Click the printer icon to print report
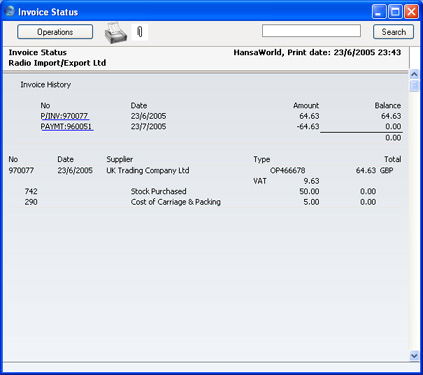This screenshot has height=375, width=423. pos(116,33)
